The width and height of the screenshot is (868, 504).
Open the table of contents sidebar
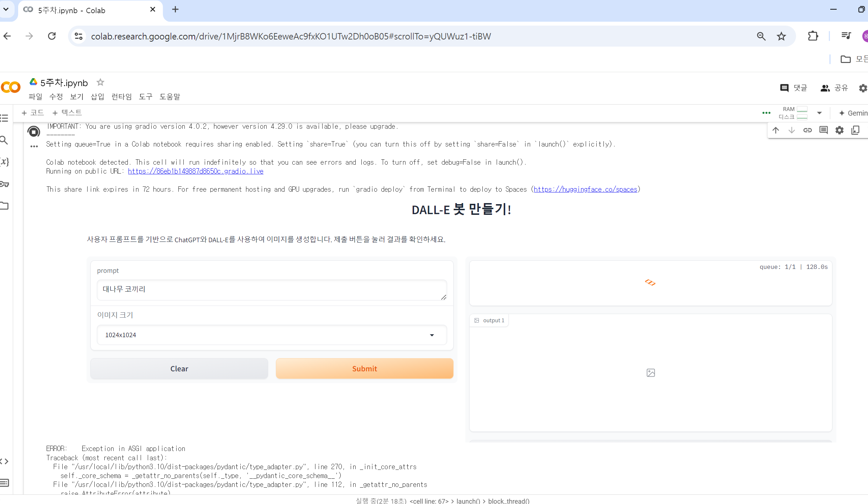tap(4, 118)
